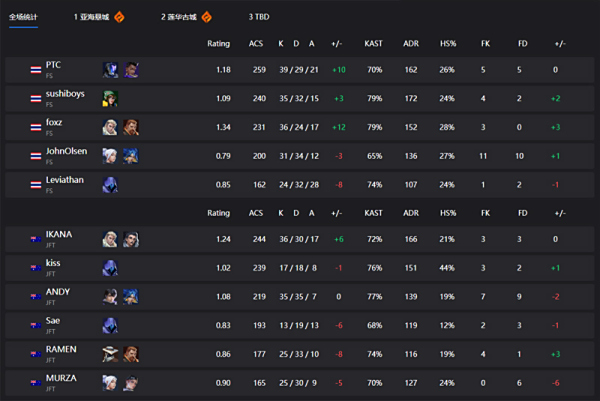The image size is (600, 401).
Task: Open the 2 莲华古城 map tab
Action: point(179,17)
